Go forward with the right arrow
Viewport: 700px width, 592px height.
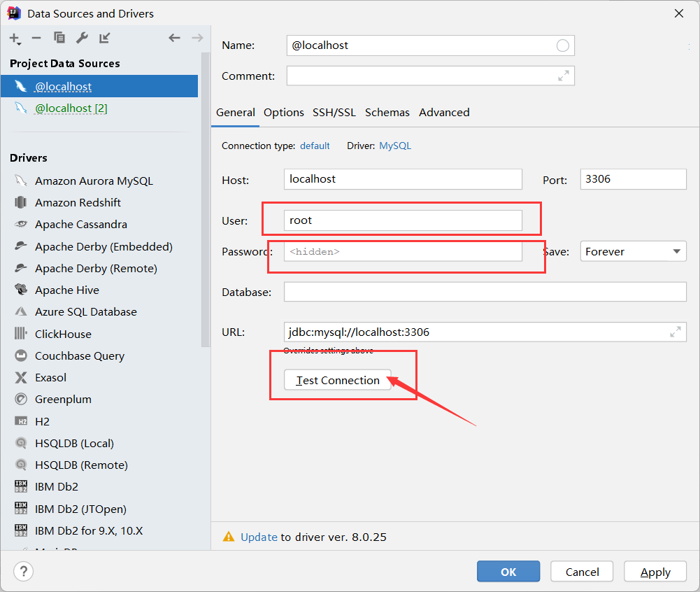click(x=197, y=38)
